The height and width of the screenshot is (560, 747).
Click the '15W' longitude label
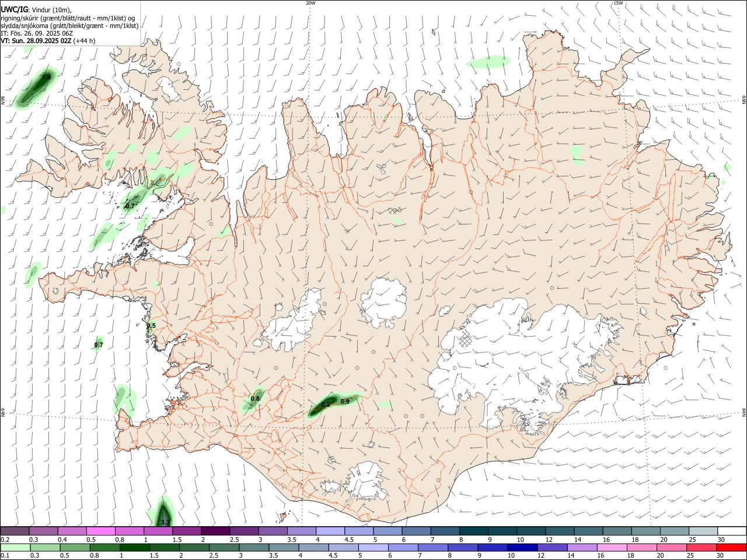[x=618, y=3]
